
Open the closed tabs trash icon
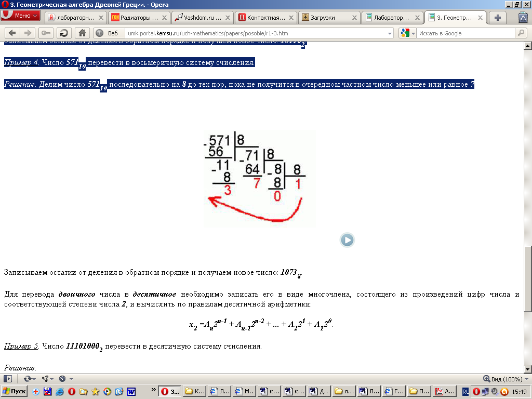pyautogui.click(x=523, y=18)
